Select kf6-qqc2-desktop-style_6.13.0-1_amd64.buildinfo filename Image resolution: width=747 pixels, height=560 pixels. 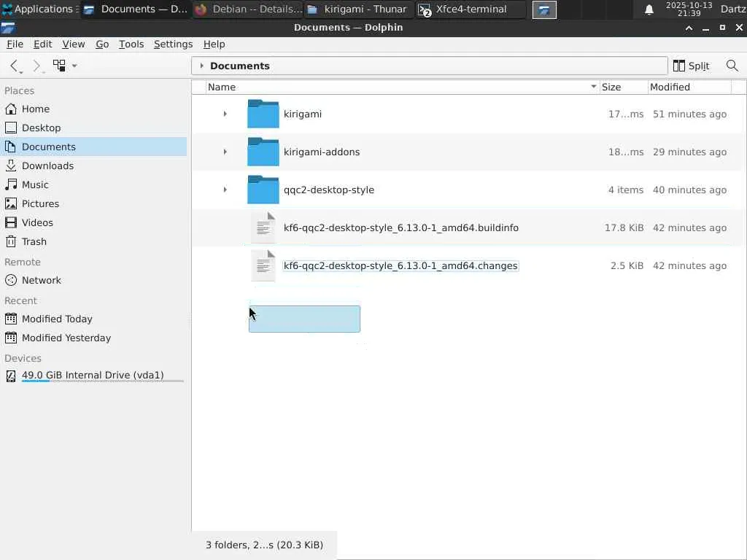[x=401, y=227]
